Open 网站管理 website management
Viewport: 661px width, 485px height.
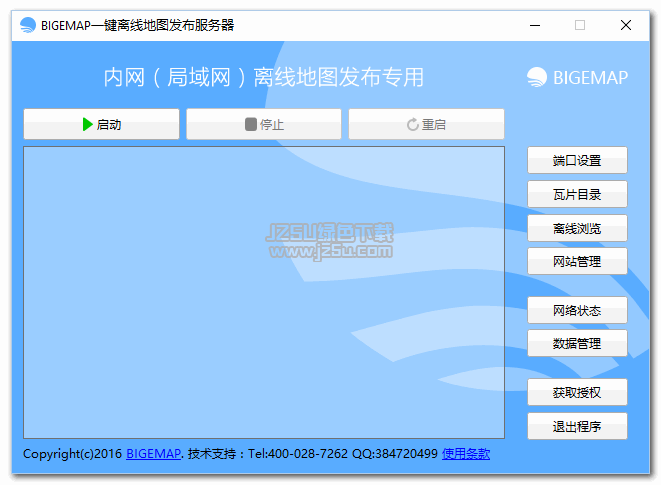[x=577, y=261]
